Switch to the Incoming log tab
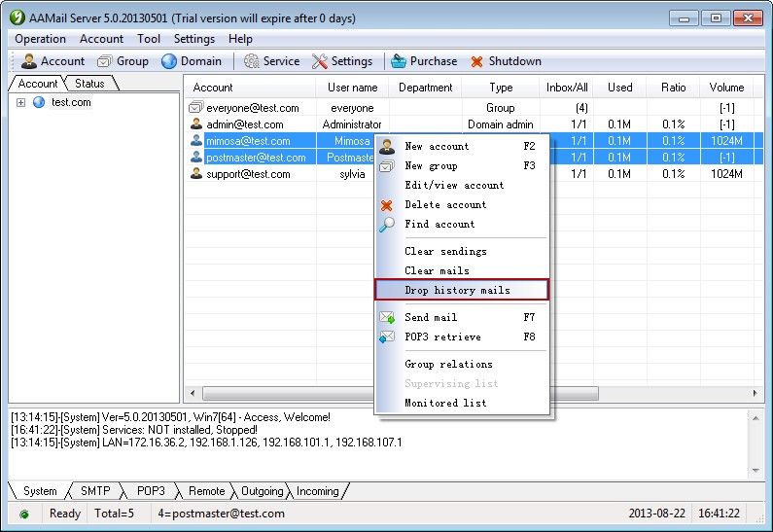This screenshot has height=532, width=773. 318,491
